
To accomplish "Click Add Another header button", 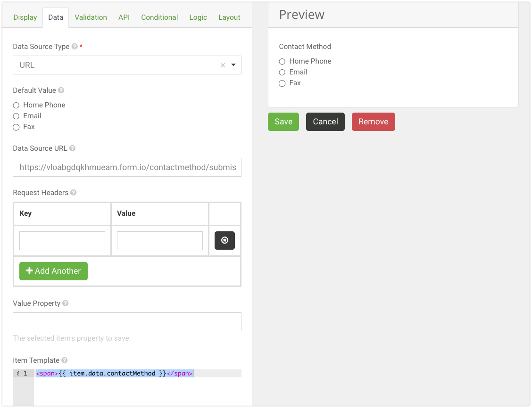I will (x=53, y=271).
